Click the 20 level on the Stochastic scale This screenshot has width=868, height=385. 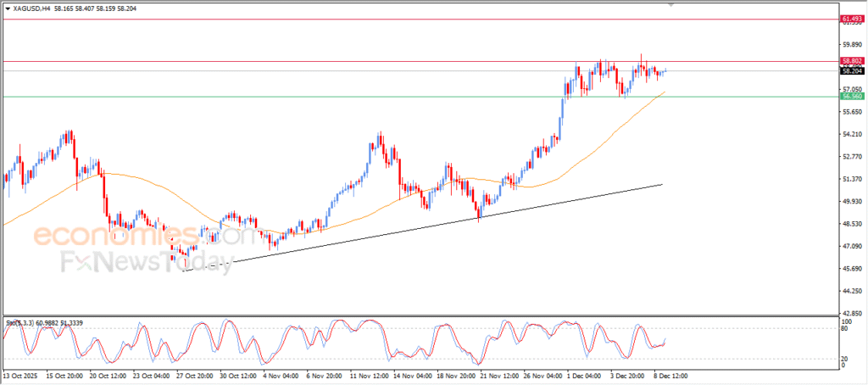coord(845,359)
